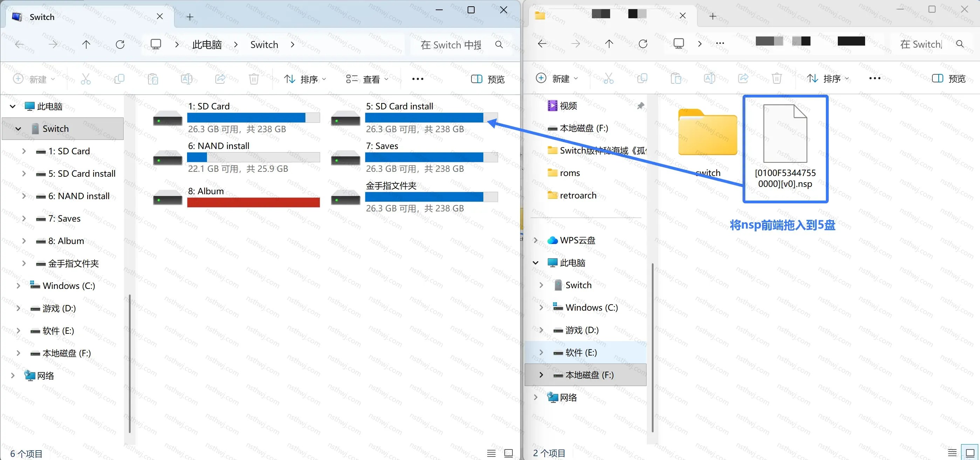Open the more options menu in right toolbar
This screenshot has width=980, height=460.
tap(875, 79)
